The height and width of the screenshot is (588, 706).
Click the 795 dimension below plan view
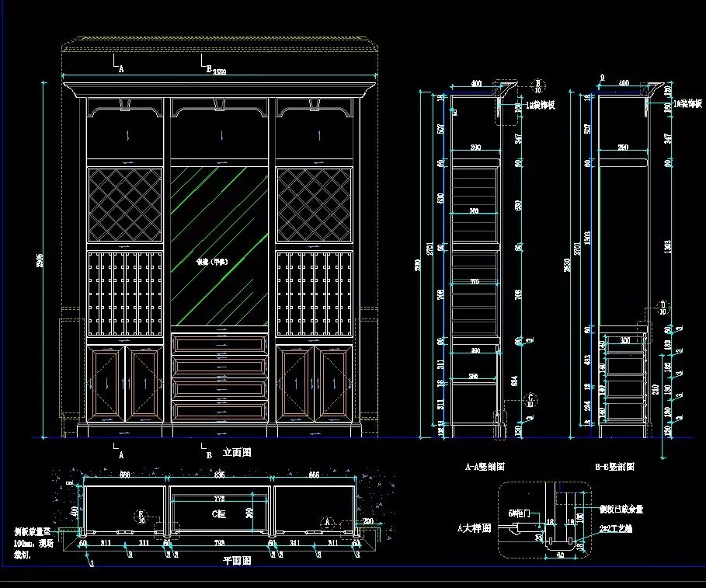pos(219,543)
